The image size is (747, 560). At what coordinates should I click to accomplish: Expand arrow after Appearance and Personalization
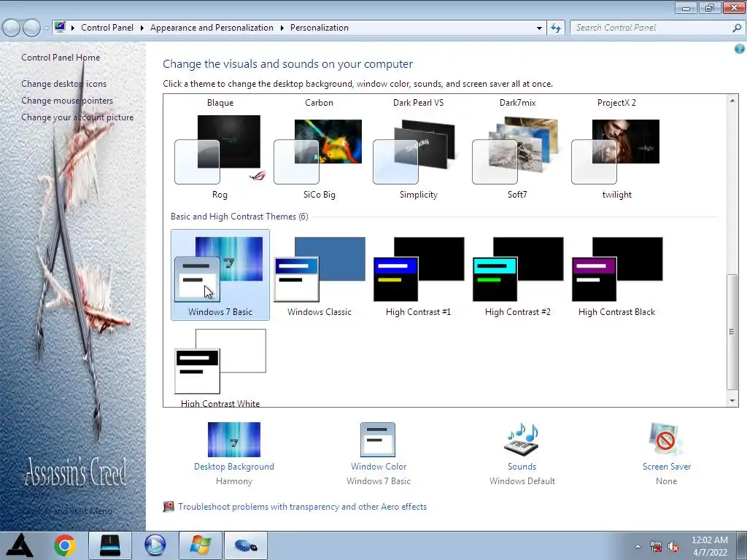282,28
